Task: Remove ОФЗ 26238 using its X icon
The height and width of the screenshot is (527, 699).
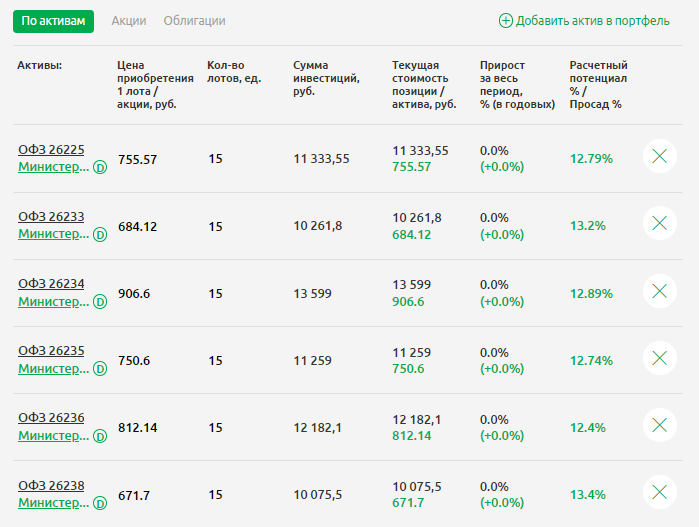Action: click(659, 492)
